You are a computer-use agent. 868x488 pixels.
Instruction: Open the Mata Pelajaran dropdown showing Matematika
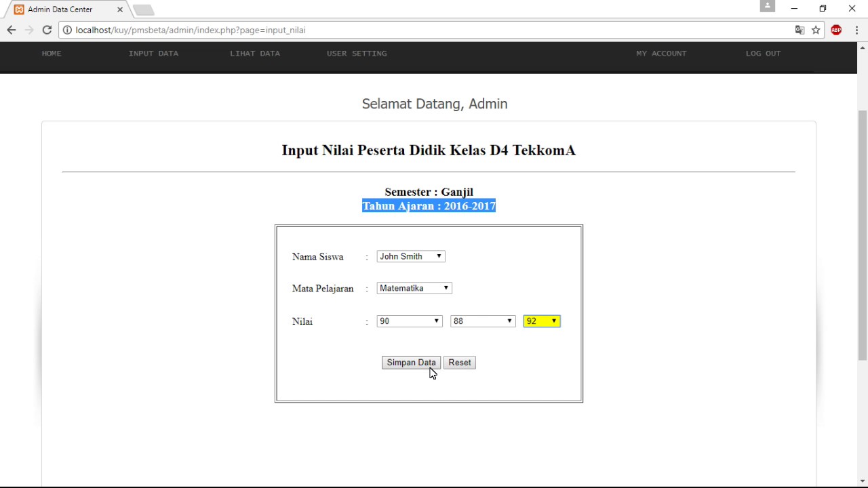[x=414, y=288]
